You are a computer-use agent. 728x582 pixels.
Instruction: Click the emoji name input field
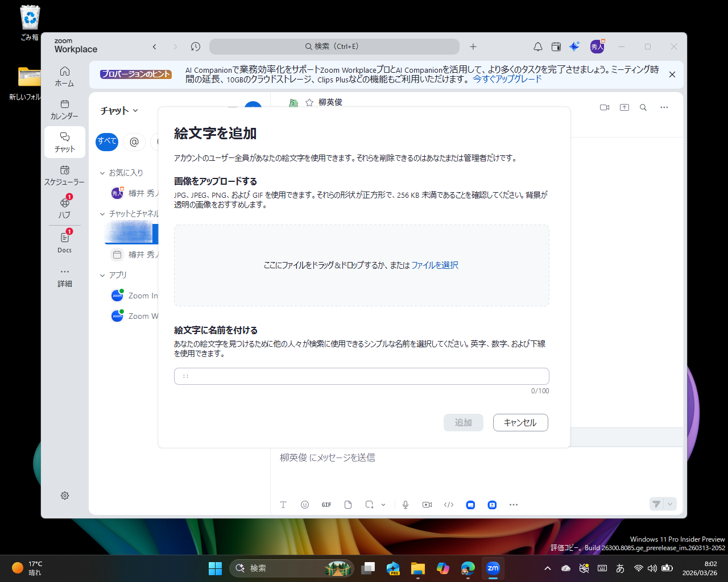tap(362, 376)
